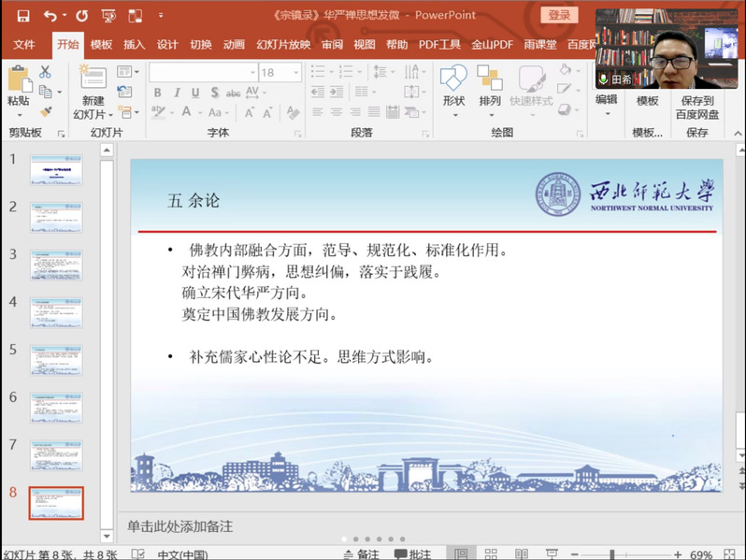Expand the font name combo box

[x=252, y=72]
